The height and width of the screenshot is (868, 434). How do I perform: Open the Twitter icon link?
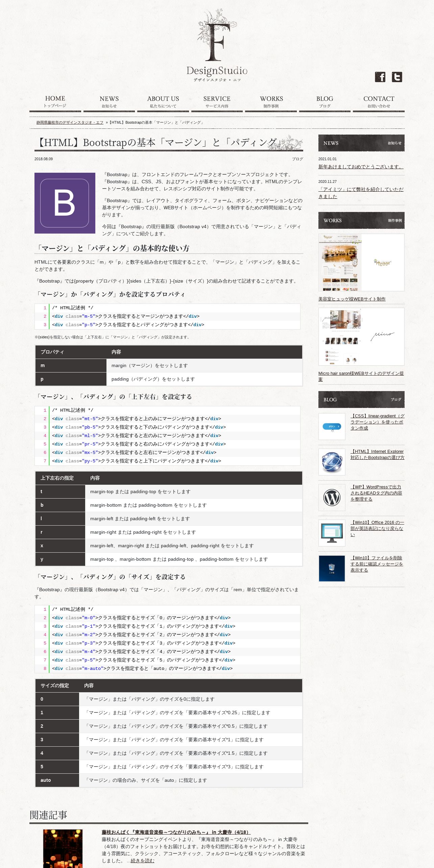[x=397, y=77]
